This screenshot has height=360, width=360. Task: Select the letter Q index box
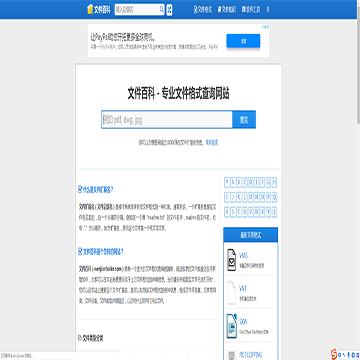[x=274, y=197]
